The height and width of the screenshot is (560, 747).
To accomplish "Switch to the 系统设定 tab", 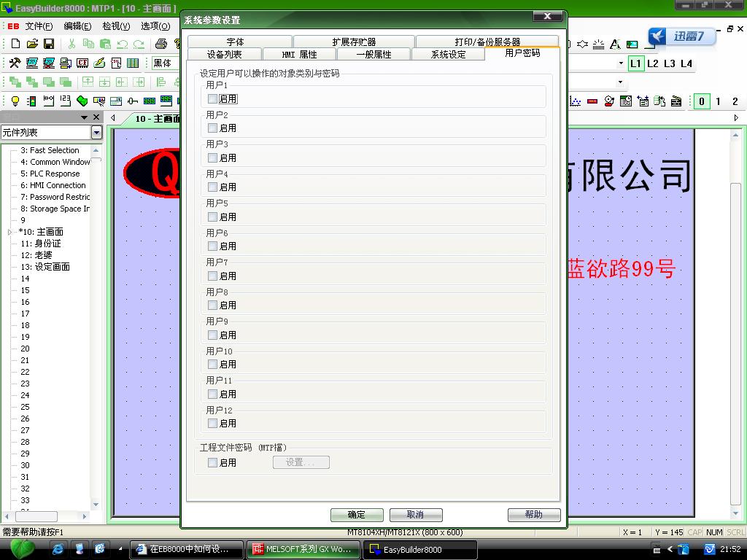I will point(448,55).
